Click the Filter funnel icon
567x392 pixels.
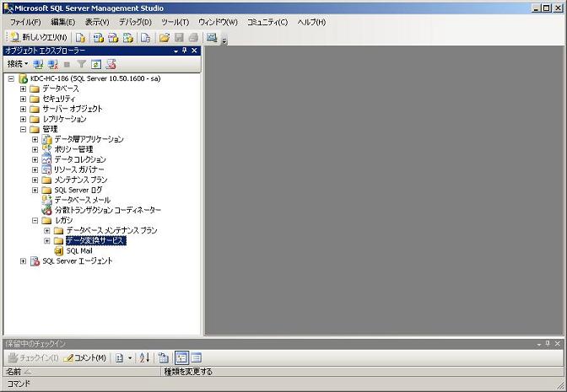tap(81, 64)
